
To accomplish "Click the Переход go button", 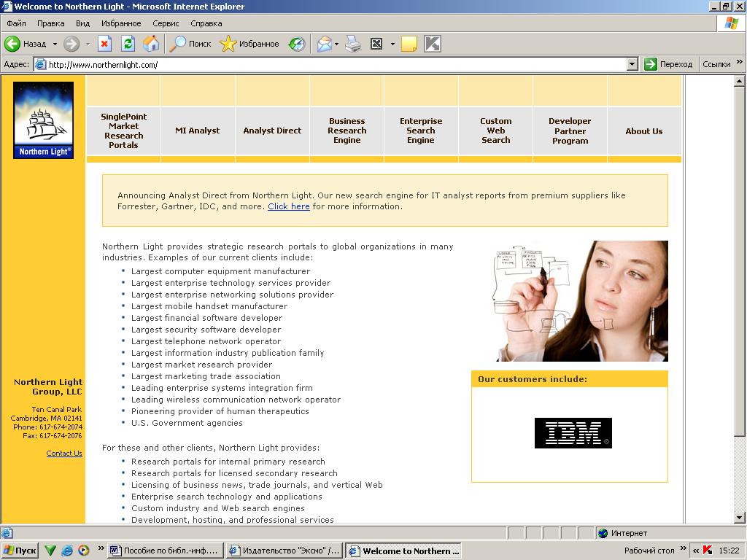I will pyautogui.click(x=668, y=64).
